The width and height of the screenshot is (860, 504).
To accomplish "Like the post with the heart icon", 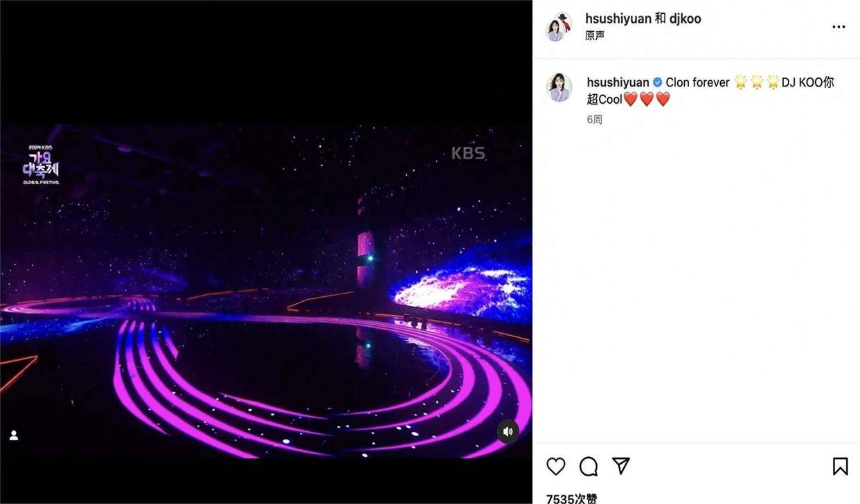I will pyautogui.click(x=556, y=466).
